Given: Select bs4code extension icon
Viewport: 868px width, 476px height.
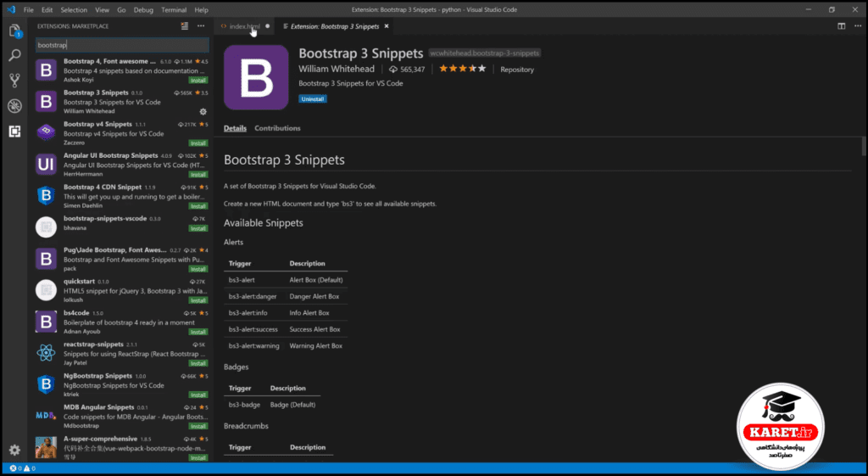Looking at the screenshot, I should point(46,322).
